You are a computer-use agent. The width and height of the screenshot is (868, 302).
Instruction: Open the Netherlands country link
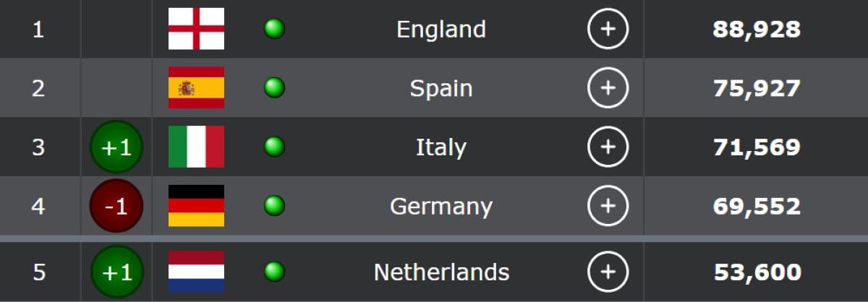click(x=441, y=272)
